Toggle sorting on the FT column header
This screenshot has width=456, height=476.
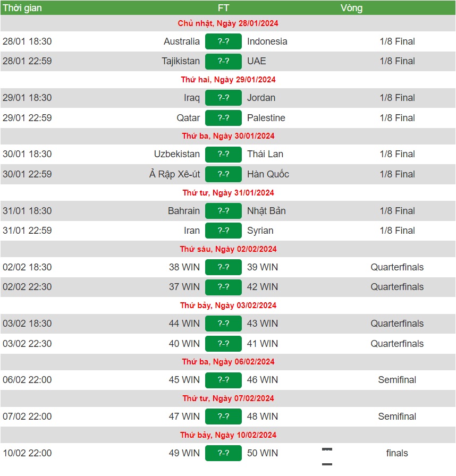pyautogui.click(x=223, y=8)
